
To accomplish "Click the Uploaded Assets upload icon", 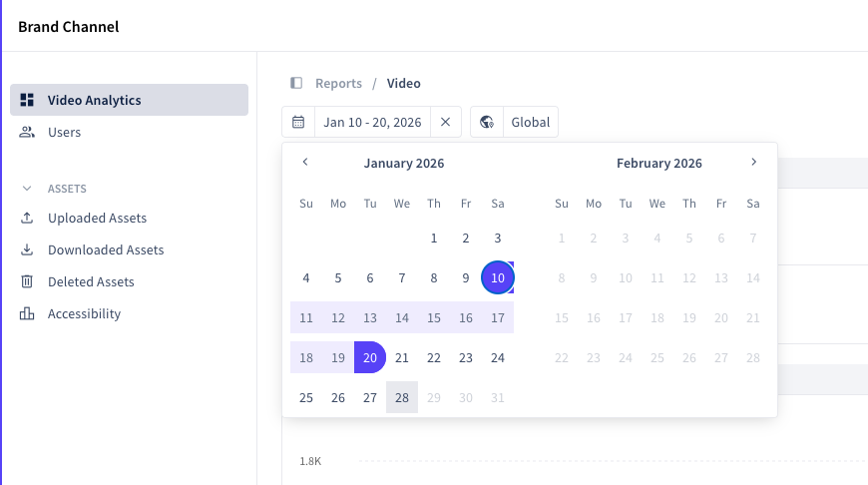I will click(x=27, y=218).
